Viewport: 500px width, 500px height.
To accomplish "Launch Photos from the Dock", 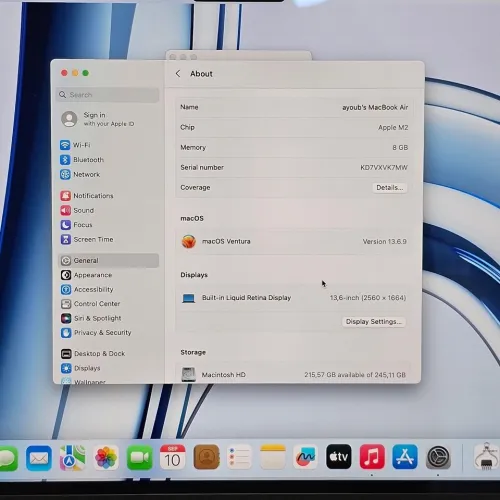I will (x=106, y=457).
